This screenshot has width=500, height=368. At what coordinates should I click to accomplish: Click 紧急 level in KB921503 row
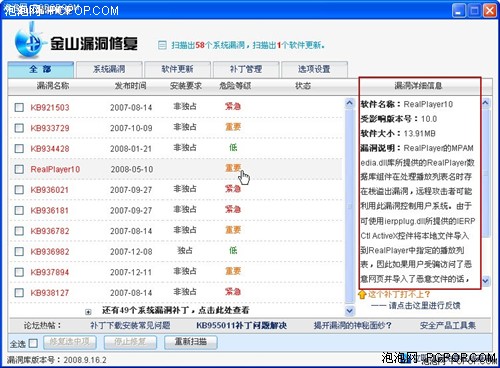(x=233, y=107)
